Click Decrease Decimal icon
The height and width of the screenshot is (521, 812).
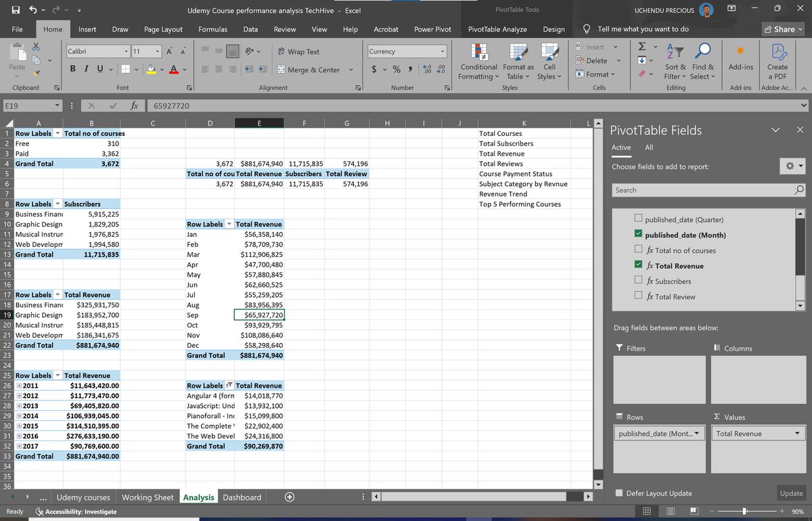441,70
